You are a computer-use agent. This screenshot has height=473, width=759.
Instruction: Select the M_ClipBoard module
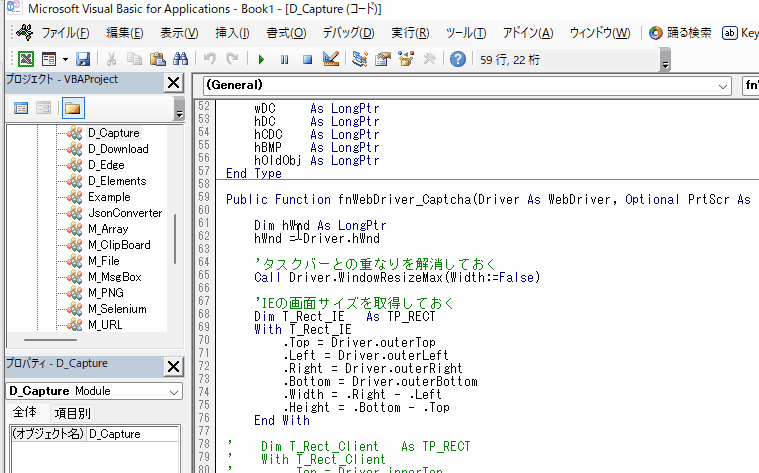(x=119, y=244)
